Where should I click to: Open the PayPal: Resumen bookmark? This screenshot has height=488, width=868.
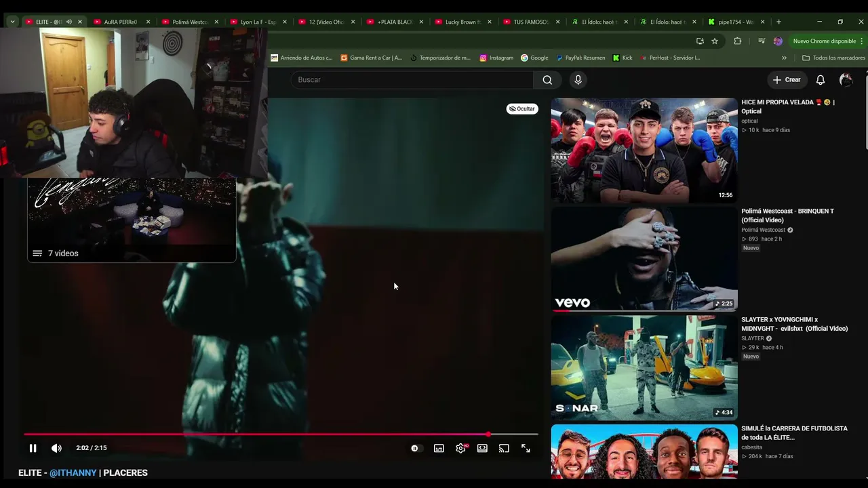click(580, 58)
